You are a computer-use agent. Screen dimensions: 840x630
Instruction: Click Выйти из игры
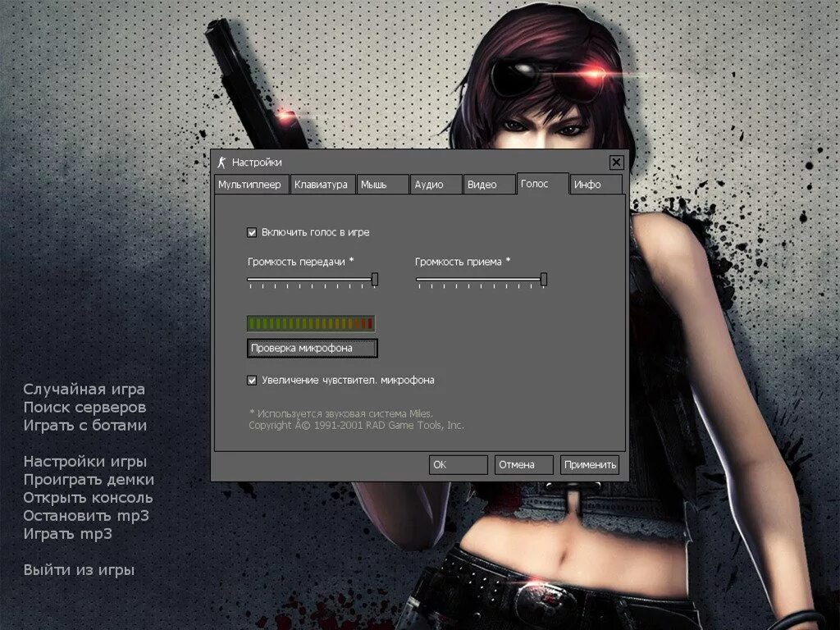[79, 570]
